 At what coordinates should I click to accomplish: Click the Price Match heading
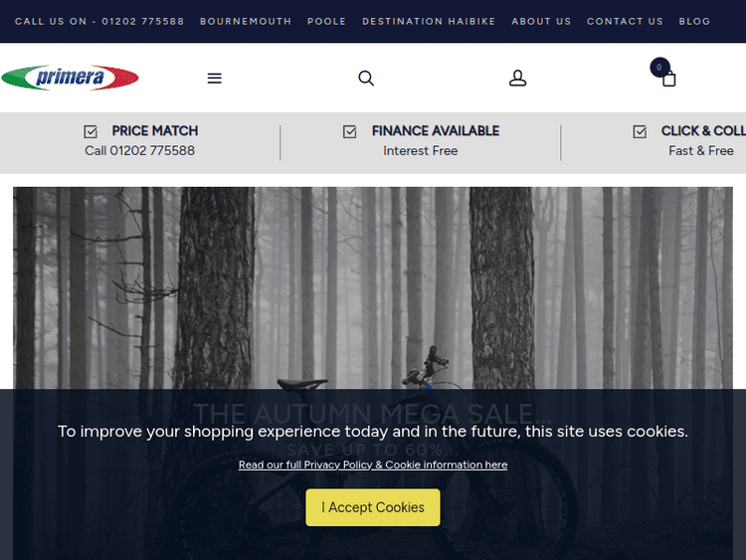154,130
